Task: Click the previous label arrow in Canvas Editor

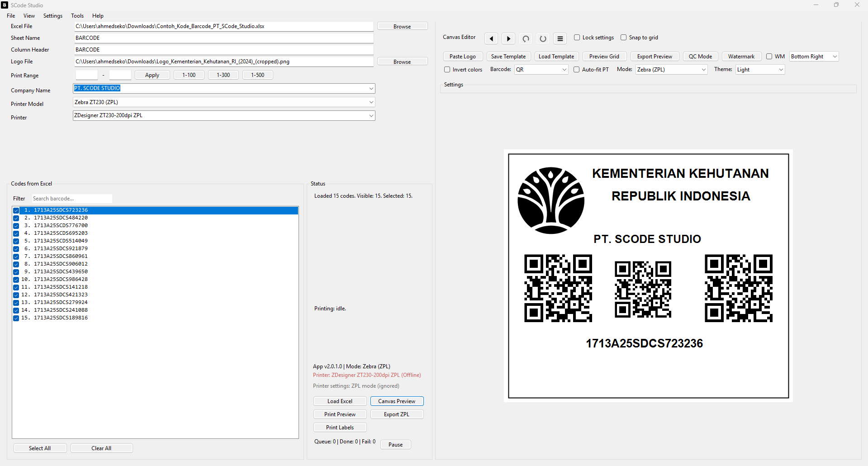Action: coord(491,38)
